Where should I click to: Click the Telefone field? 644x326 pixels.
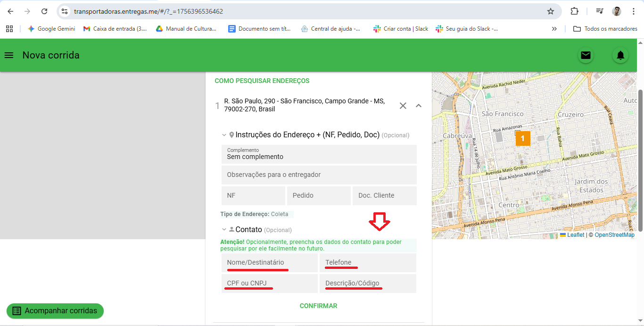368,263
